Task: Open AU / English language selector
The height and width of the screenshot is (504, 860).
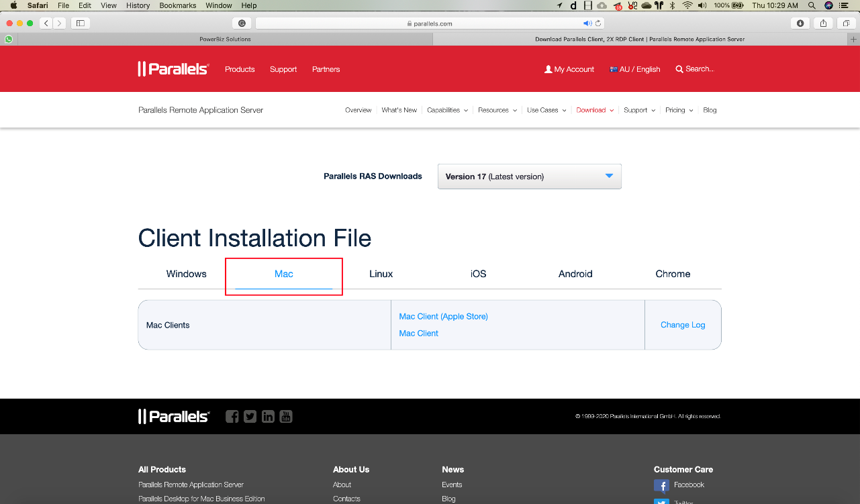Action: 635,69
